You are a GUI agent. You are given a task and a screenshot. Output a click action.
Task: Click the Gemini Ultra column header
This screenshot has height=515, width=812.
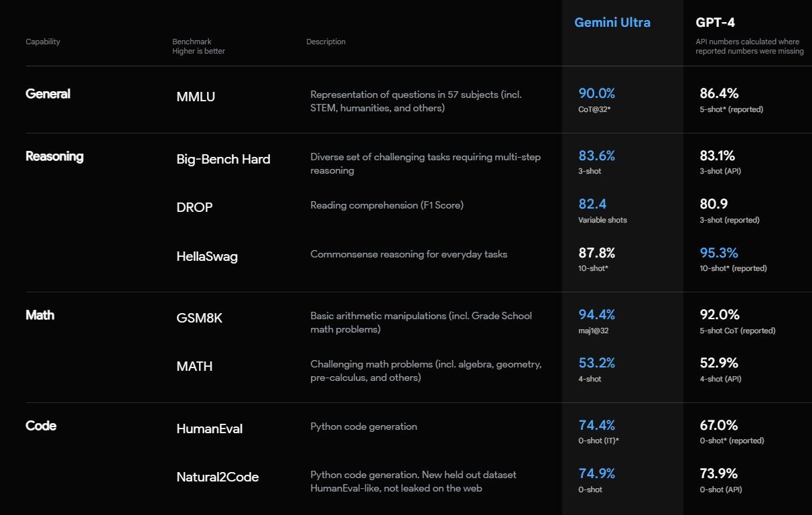612,22
